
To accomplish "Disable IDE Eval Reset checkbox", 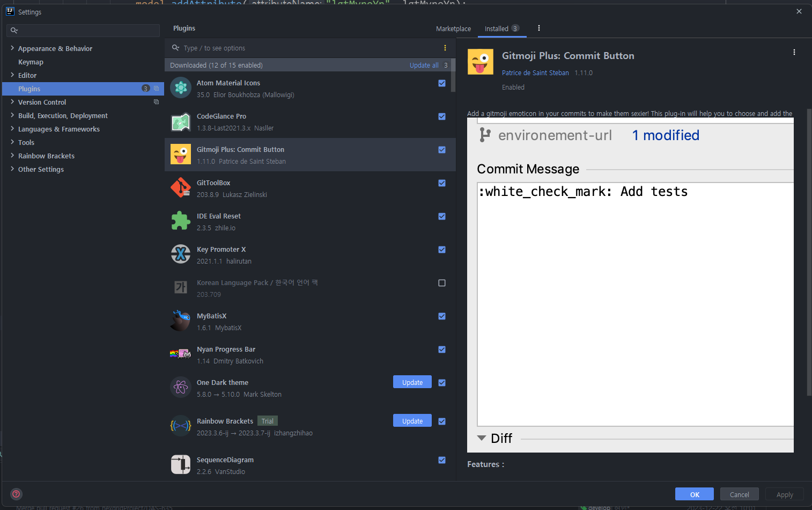I will tap(442, 216).
